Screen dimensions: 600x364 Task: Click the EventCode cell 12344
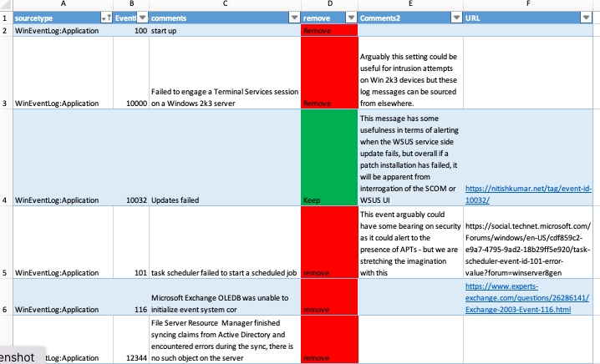click(x=131, y=340)
